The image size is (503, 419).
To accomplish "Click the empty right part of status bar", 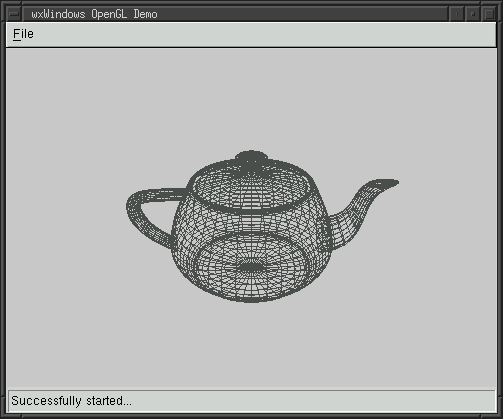I will (313, 401).
